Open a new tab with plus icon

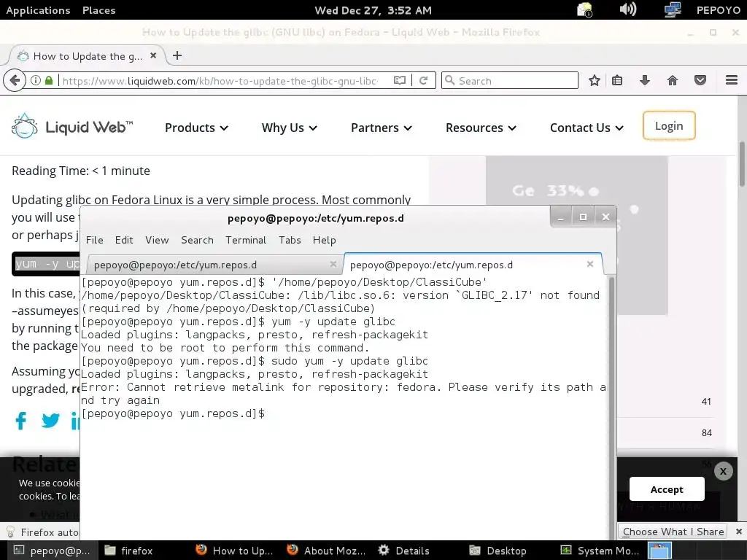pyautogui.click(x=177, y=55)
